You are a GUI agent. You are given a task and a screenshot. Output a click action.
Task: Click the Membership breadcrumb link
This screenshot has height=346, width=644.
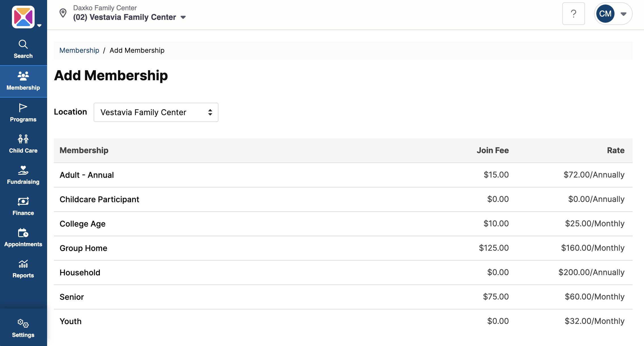tap(79, 50)
